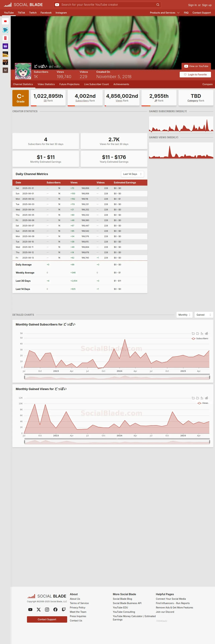Click the Social Blade logo in header
215x644 pixels.
(23, 5)
